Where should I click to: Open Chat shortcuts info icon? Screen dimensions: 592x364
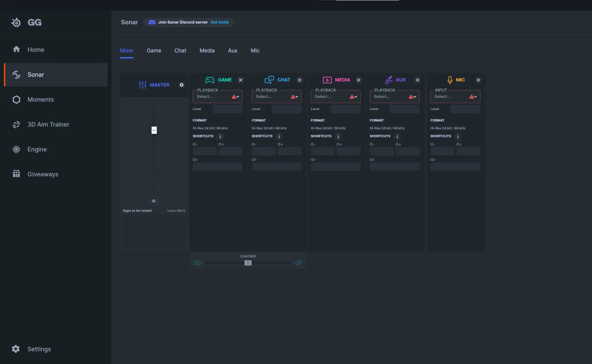(x=279, y=136)
